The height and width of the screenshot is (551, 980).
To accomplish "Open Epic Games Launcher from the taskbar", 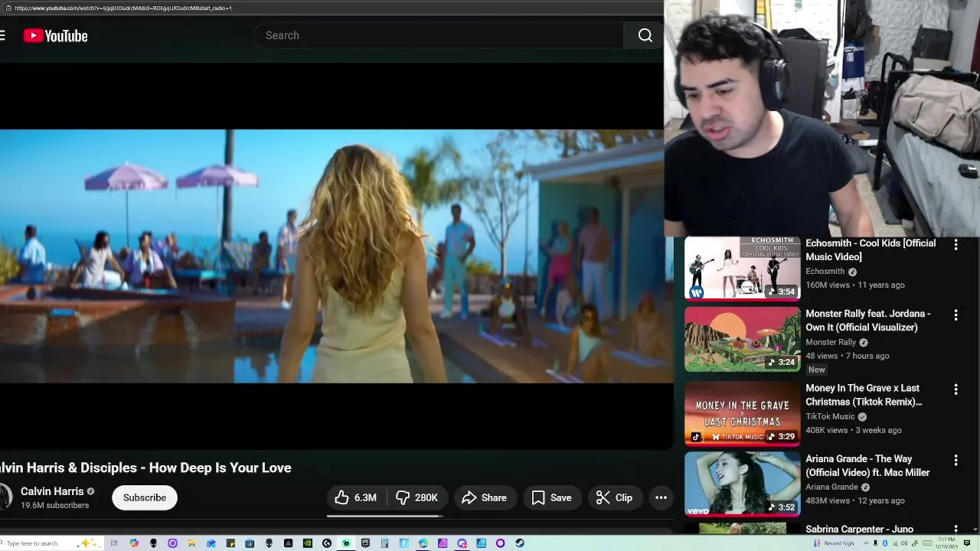I will [365, 543].
